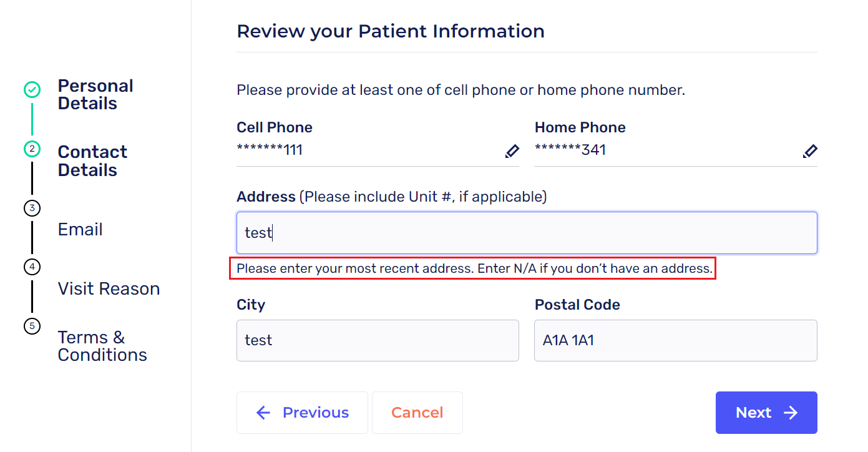Screen dimensions: 868x452
Task: Click the Address input field
Action: point(527,233)
